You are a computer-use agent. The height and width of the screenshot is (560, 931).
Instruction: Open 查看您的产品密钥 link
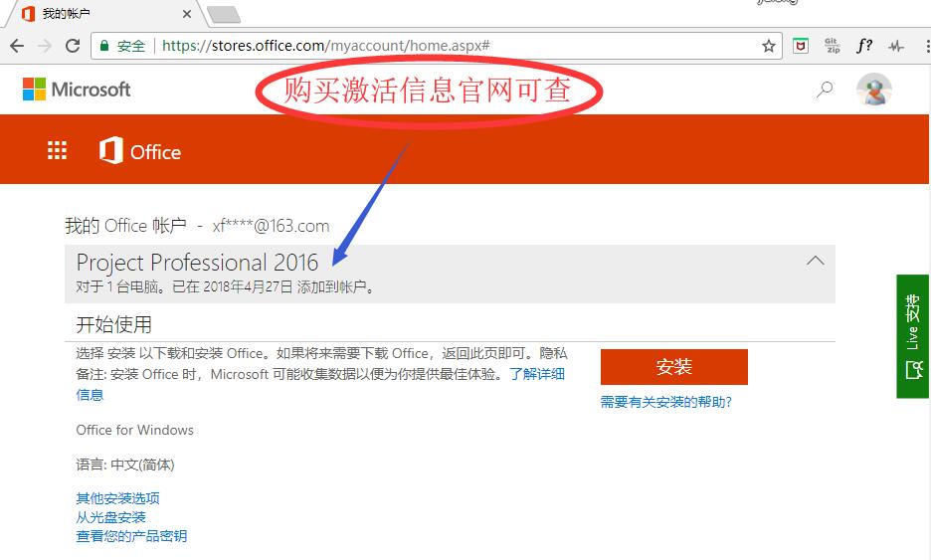(131, 536)
